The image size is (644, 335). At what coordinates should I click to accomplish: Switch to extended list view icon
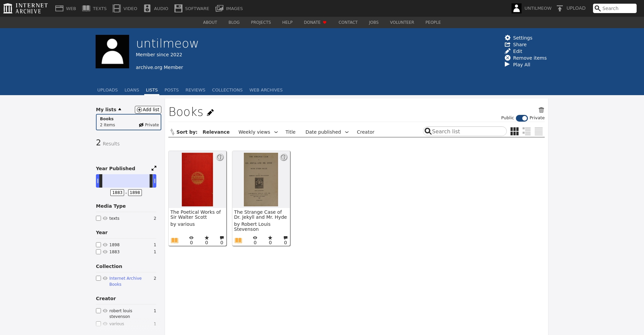click(526, 131)
